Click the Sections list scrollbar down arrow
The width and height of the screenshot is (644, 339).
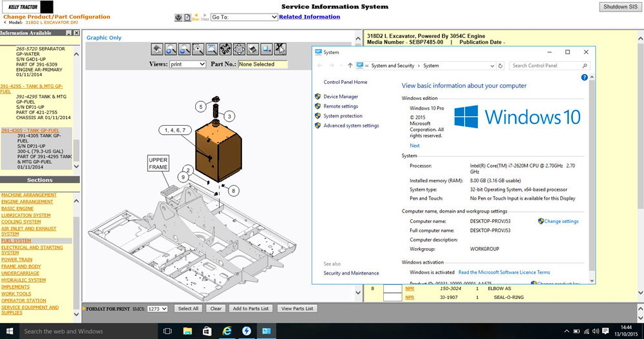pos(77,314)
